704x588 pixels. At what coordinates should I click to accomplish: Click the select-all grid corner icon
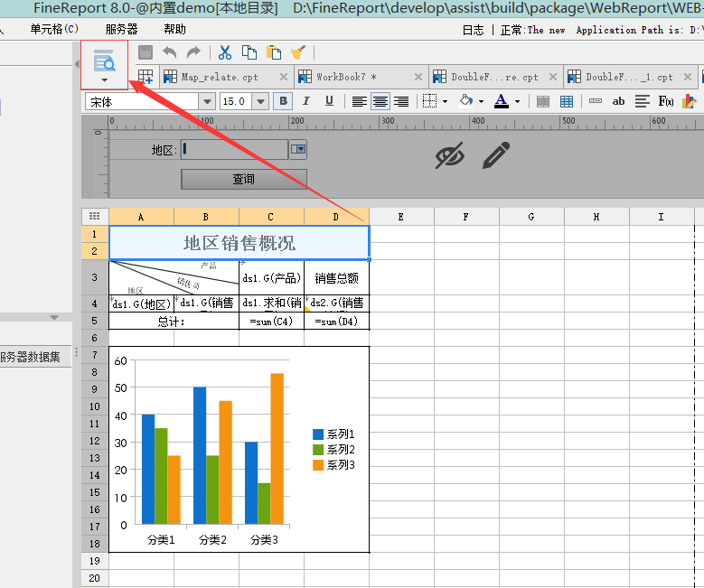(95, 217)
